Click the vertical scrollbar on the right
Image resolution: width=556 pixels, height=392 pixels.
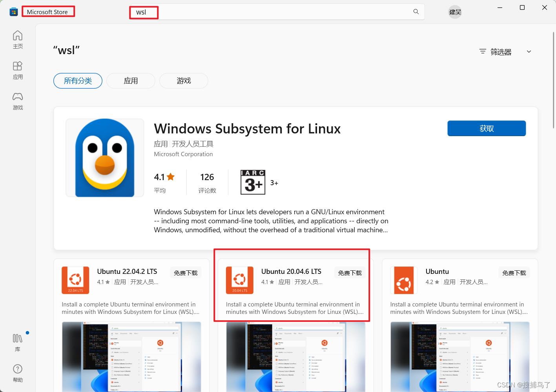pos(554,80)
